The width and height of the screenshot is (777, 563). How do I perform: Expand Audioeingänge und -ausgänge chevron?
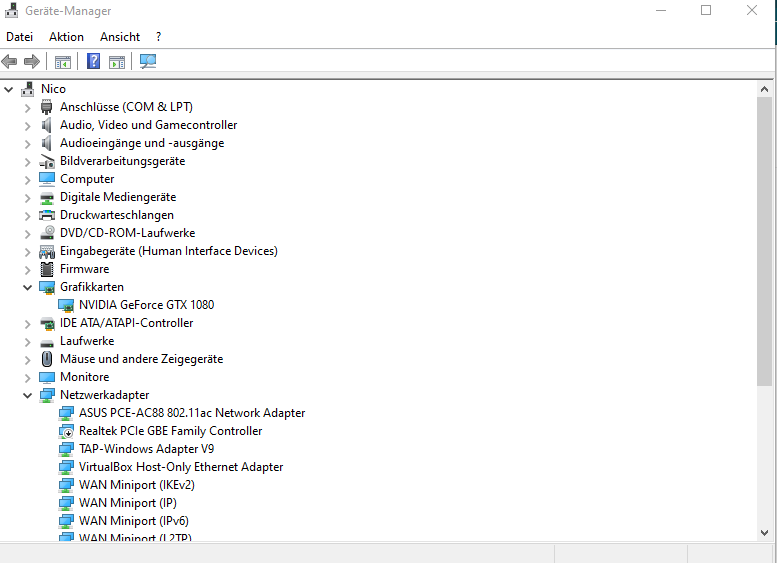point(28,144)
